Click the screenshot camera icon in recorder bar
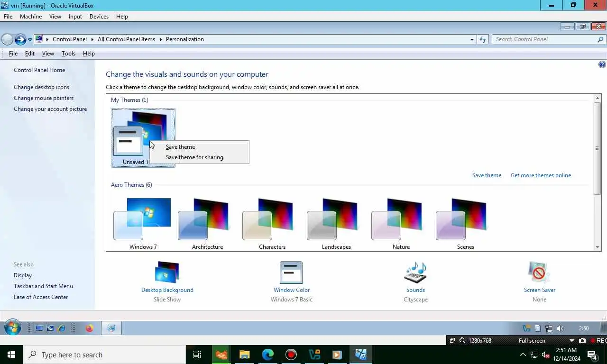607x364 pixels. pos(582,340)
